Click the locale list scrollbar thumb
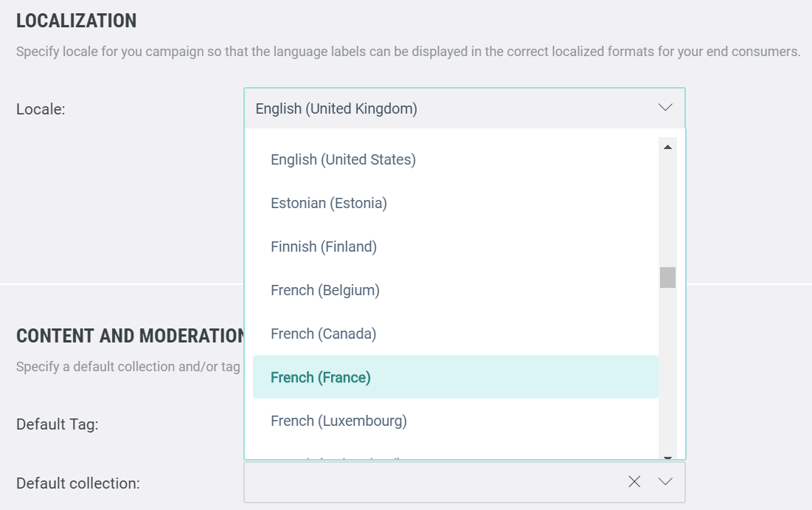Screen dimensions: 812x510 coord(667,278)
